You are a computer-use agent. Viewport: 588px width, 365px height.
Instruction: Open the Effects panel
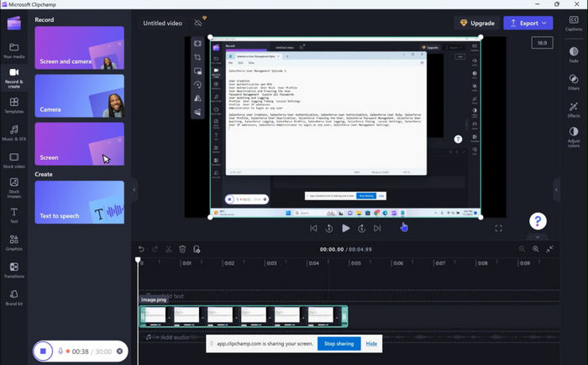point(574,109)
